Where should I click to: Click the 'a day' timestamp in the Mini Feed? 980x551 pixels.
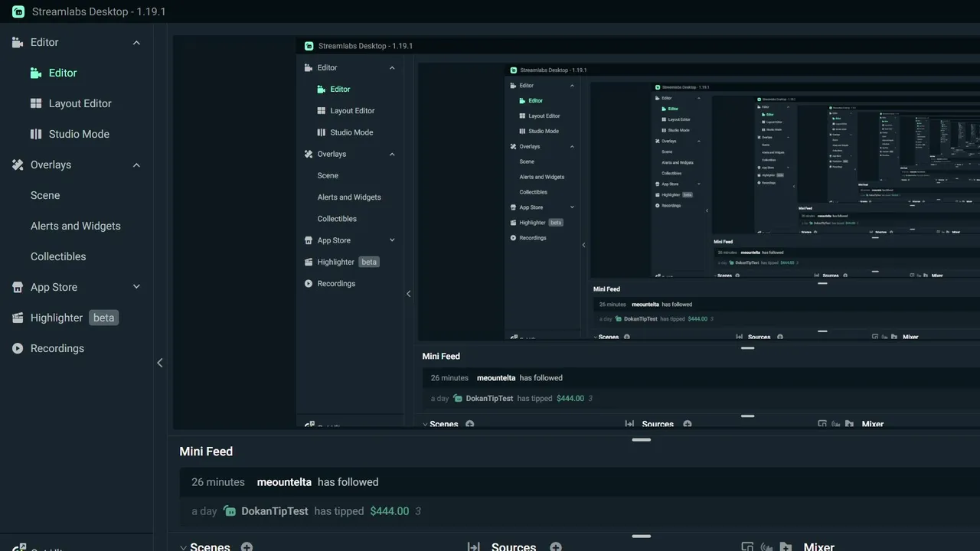click(204, 511)
